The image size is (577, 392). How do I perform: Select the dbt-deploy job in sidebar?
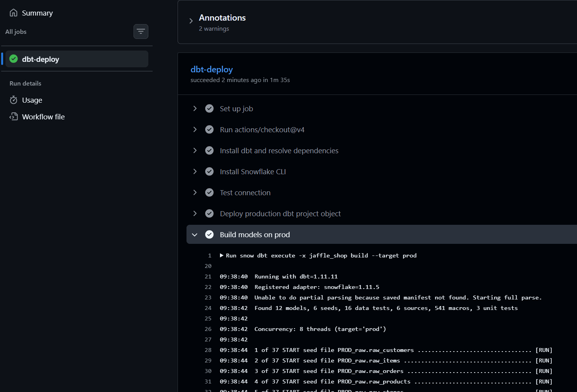[x=77, y=59]
